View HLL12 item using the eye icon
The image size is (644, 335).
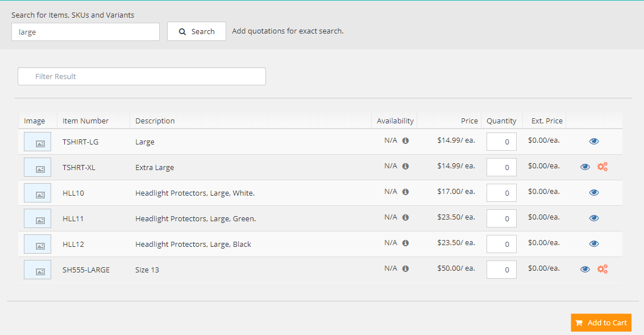(594, 244)
